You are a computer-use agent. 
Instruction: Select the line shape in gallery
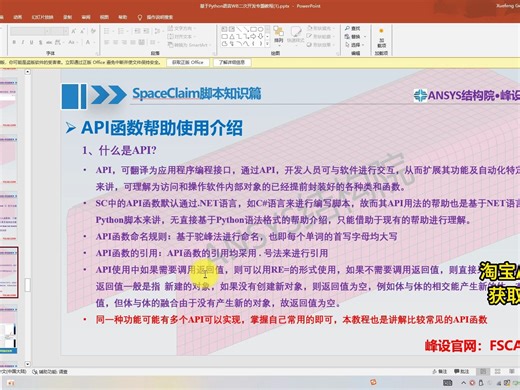[239, 29]
